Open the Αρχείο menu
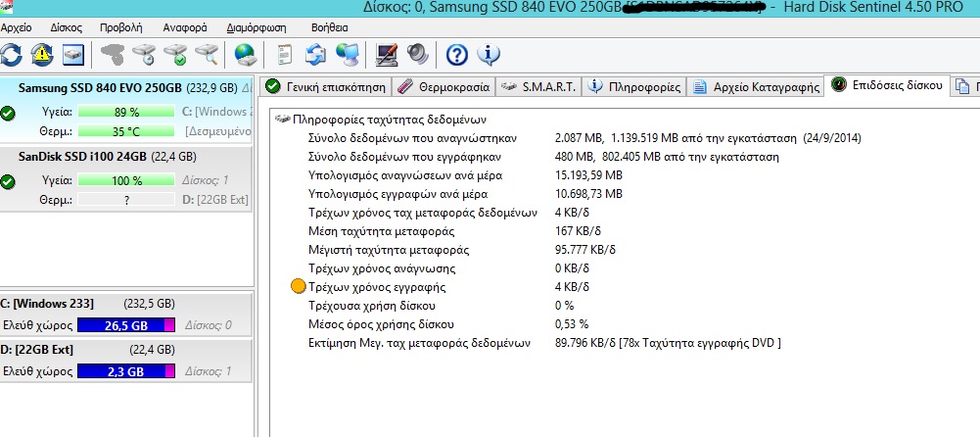 point(17,27)
